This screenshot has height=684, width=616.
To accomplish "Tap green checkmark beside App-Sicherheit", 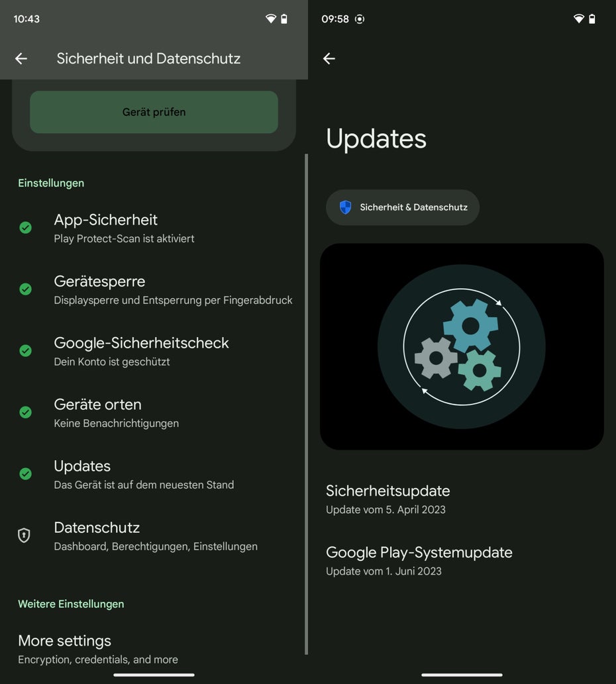I will click(x=25, y=227).
